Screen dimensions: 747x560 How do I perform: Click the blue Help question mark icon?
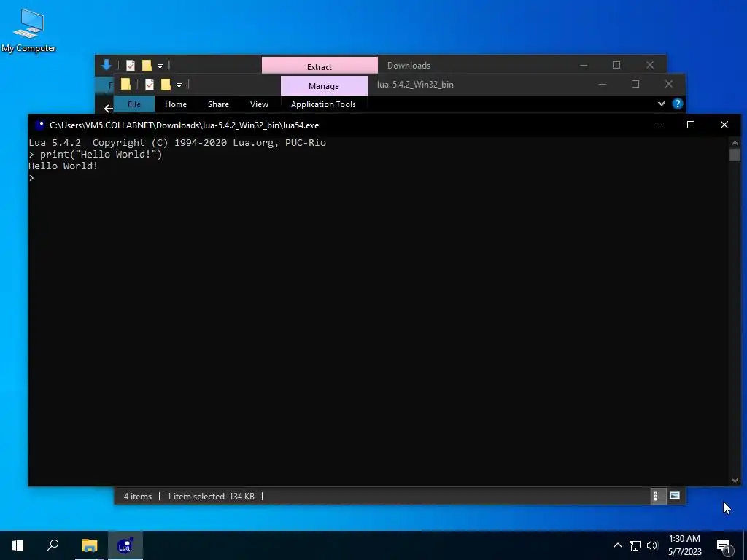(678, 104)
